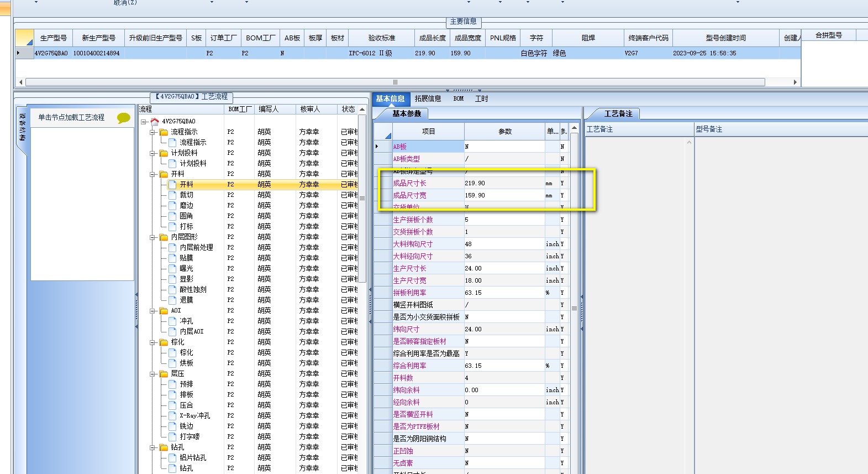Select the 内层前处理 process step
The height and width of the screenshot is (474, 868).
point(196,247)
